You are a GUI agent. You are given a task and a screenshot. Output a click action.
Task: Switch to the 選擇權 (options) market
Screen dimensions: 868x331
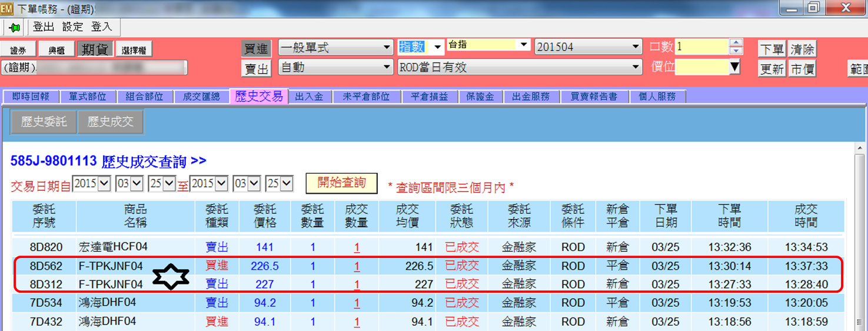133,50
